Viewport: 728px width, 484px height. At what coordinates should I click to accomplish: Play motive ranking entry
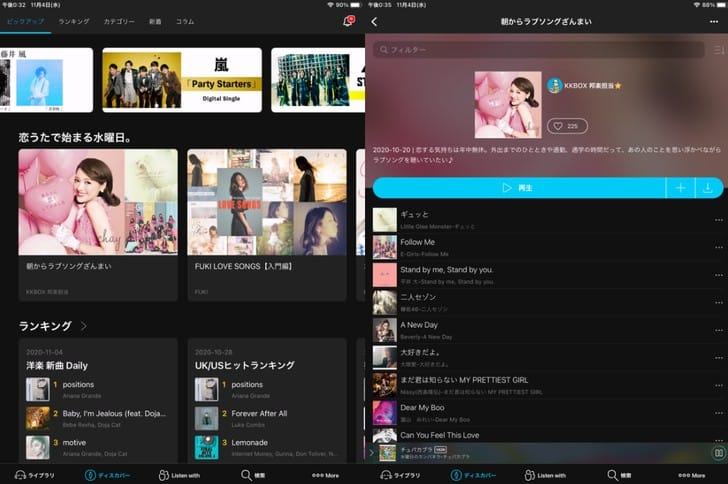click(98, 447)
